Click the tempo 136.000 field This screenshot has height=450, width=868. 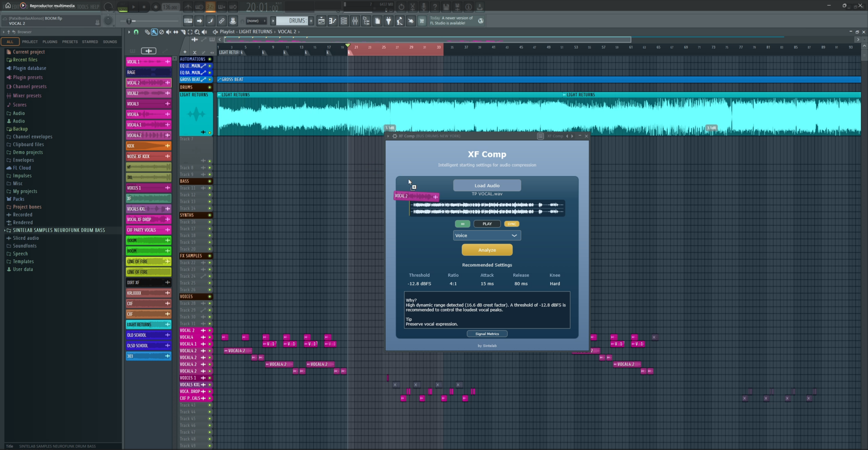pos(170,7)
